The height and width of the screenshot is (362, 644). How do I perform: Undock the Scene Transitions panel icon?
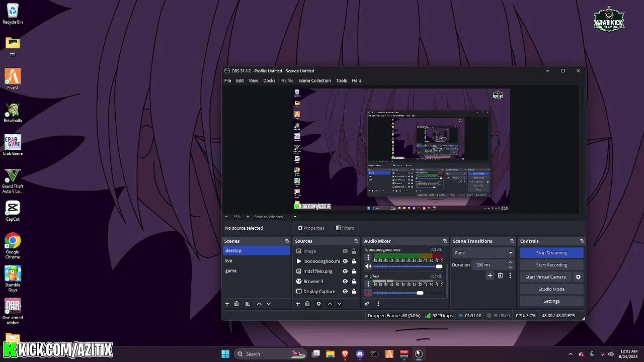[x=512, y=241]
